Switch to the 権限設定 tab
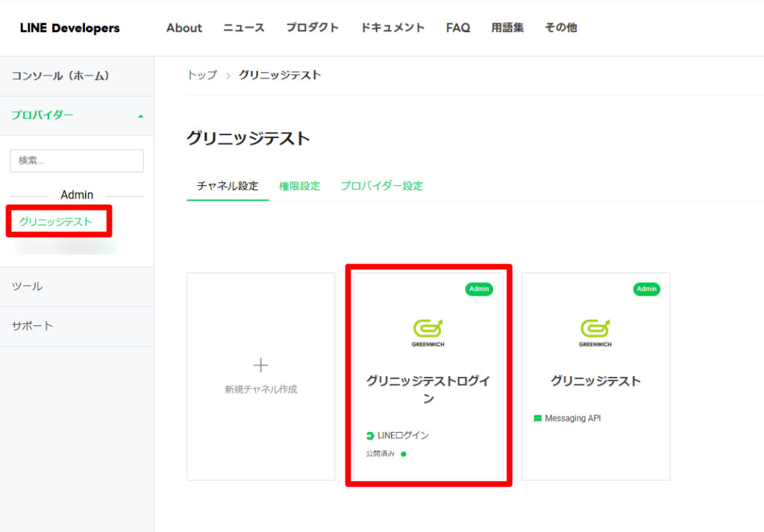Screen dimensions: 764x532 [x=299, y=186]
